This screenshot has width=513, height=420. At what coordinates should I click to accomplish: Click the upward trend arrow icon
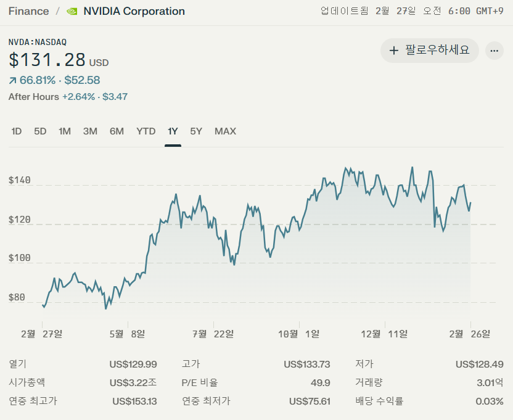pos(12,81)
